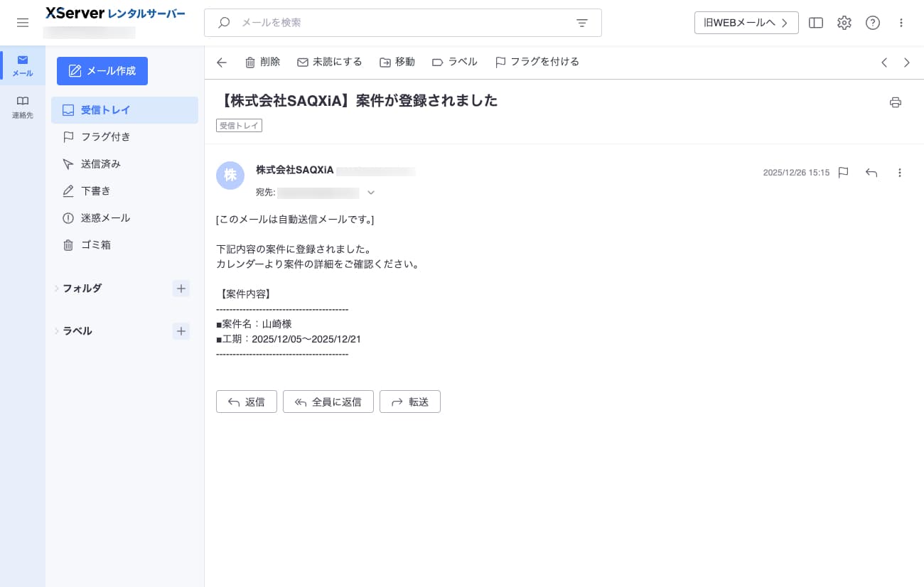Click the print email icon

point(895,102)
